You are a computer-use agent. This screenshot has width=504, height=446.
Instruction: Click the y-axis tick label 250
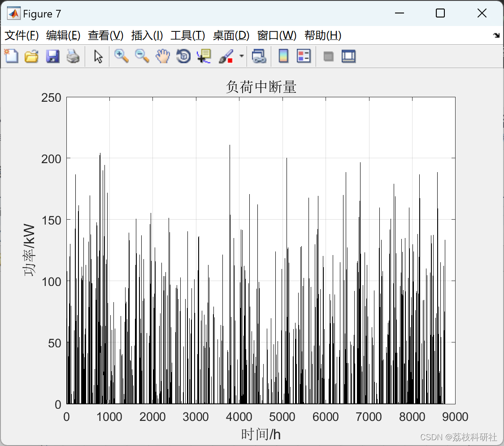click(51, 98)
